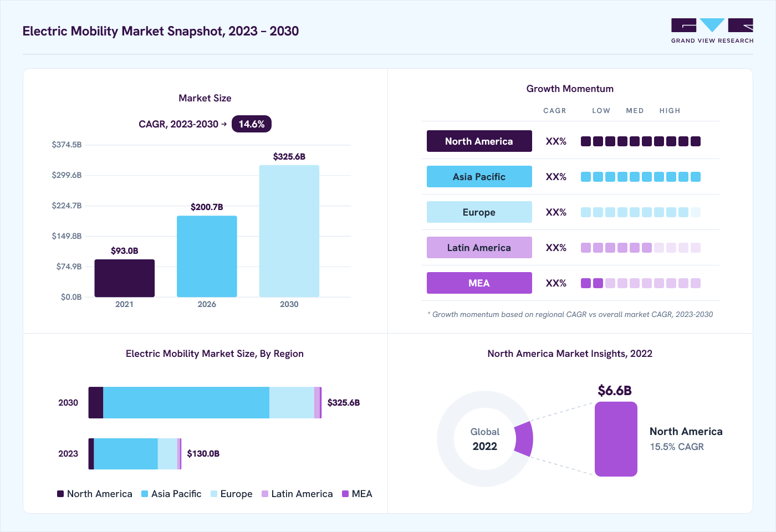The width and height of the screenshot is (776, 532).
Task: Click the $200.7B value label
Action: coord(207,207)
